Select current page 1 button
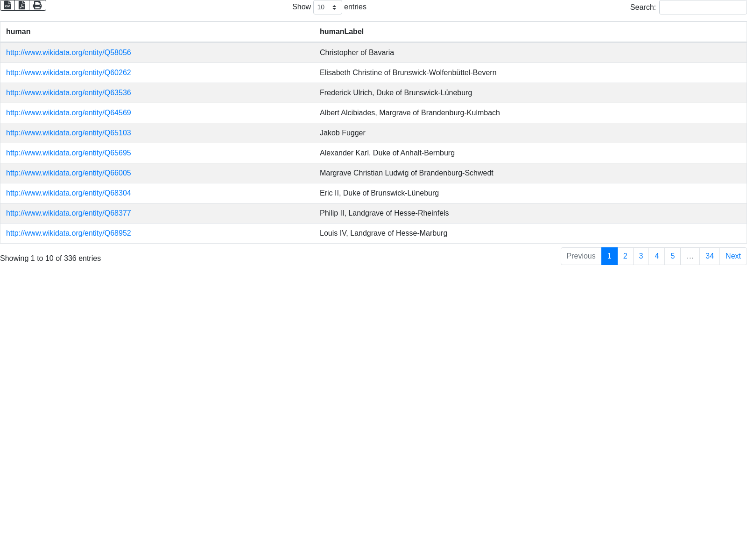 [609, 256]
